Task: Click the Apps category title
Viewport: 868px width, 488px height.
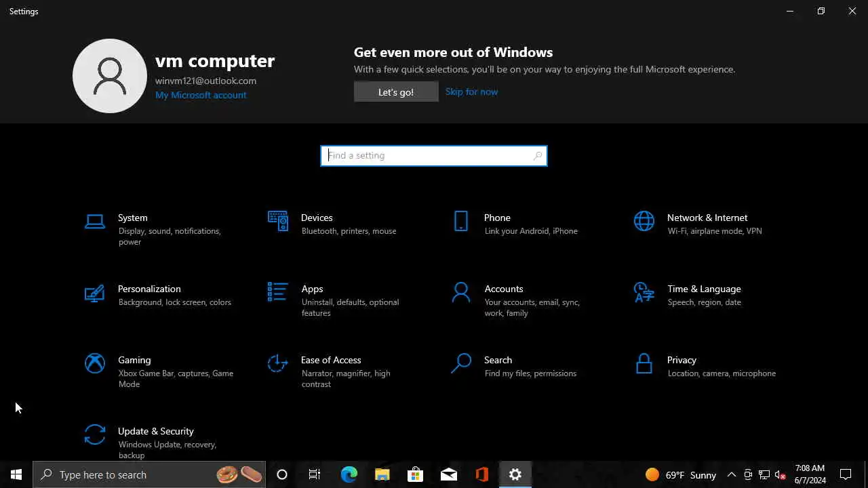Action: coord(312,289)
